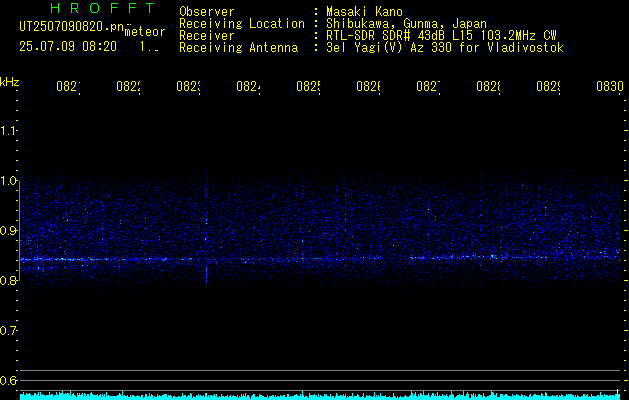Image resolution: width=629 pixels, height=400 pixels.
Task: Click the 0.9 frequency axis label
Action: point(8,230)
